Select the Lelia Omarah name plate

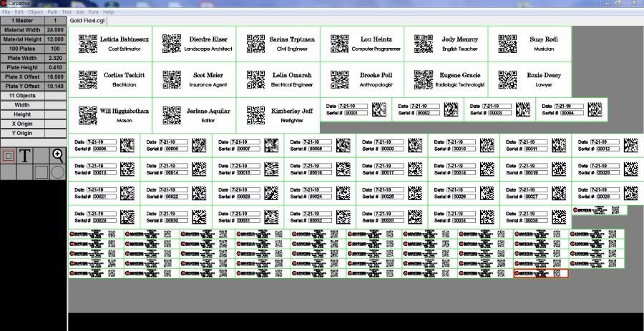click(278, 79)
